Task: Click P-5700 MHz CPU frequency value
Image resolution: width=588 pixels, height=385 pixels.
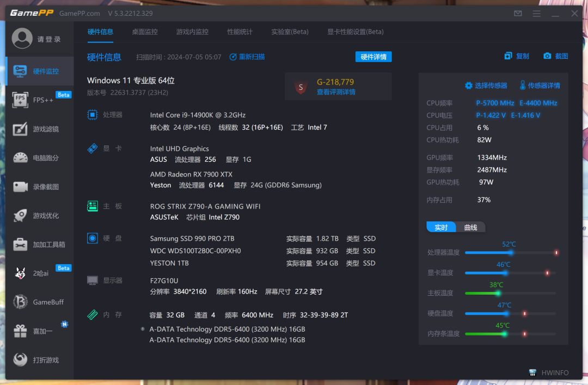Action: (x=495, y=103)
